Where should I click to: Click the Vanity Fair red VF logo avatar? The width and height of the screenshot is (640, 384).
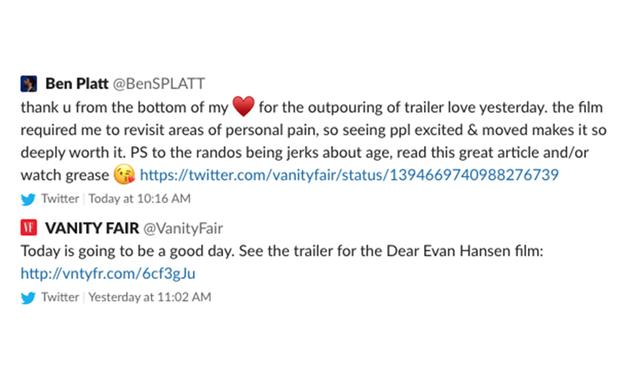click(29, 228)
